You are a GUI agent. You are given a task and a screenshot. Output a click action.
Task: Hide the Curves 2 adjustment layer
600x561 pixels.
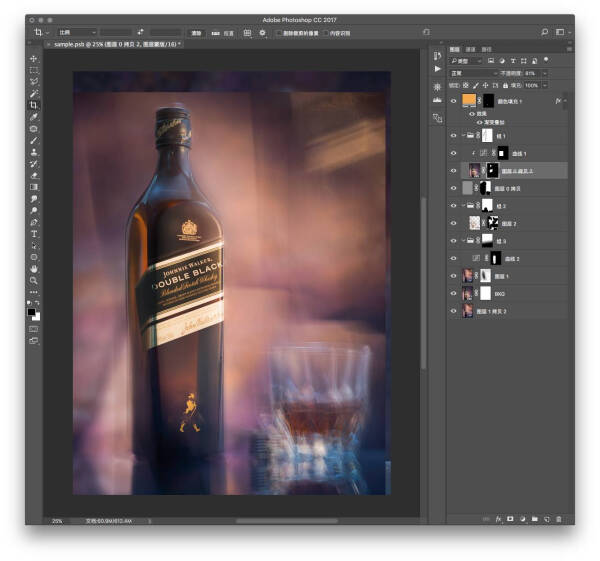(453, 259)
